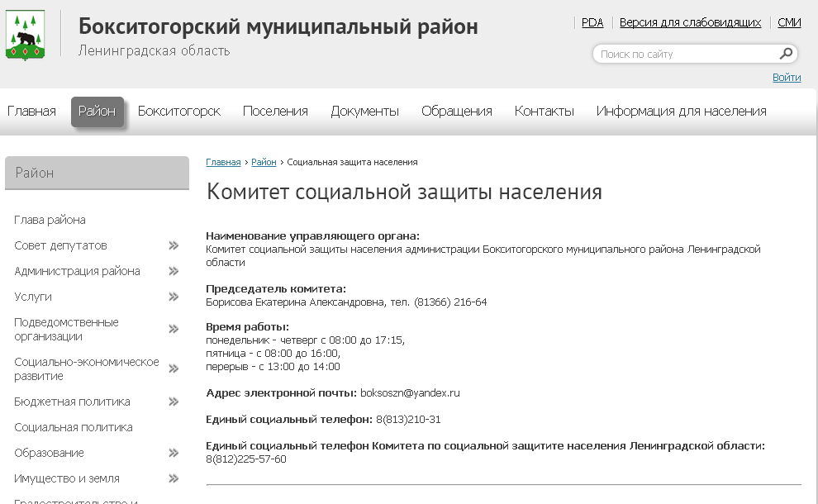Open Совет депутатов sidebar item
Image resolution: width=818 pixels, height=504 pixels.
[60, 245]
